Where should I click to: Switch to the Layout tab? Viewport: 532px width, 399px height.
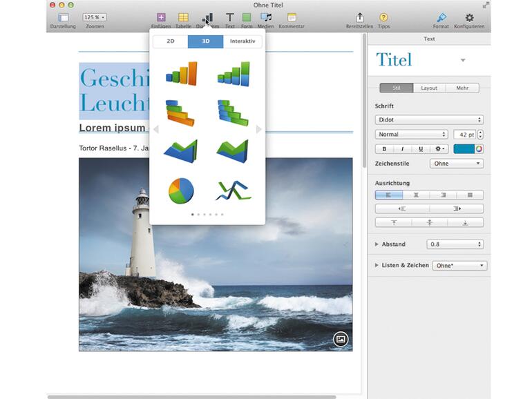[429, 88]
